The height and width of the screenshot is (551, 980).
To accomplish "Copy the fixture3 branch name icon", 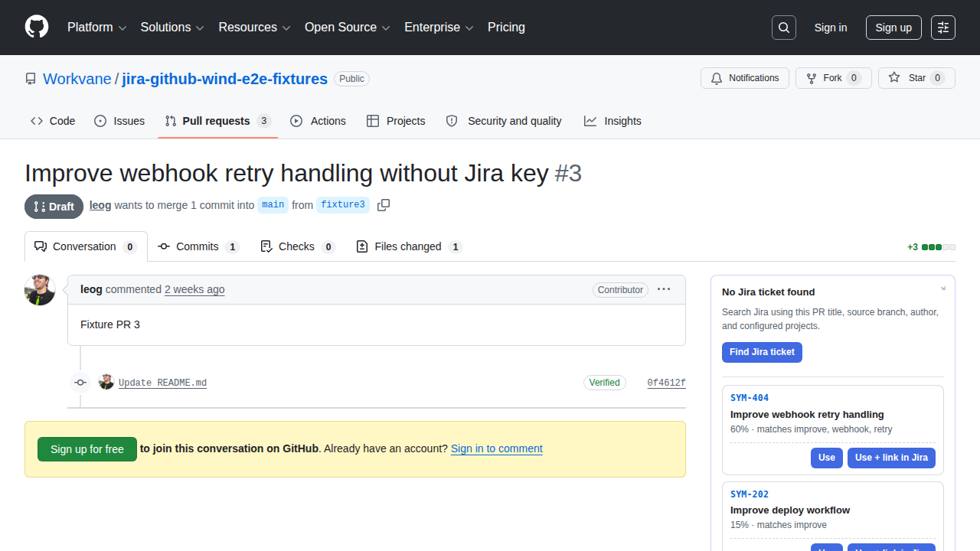I will tap(384, 205).
